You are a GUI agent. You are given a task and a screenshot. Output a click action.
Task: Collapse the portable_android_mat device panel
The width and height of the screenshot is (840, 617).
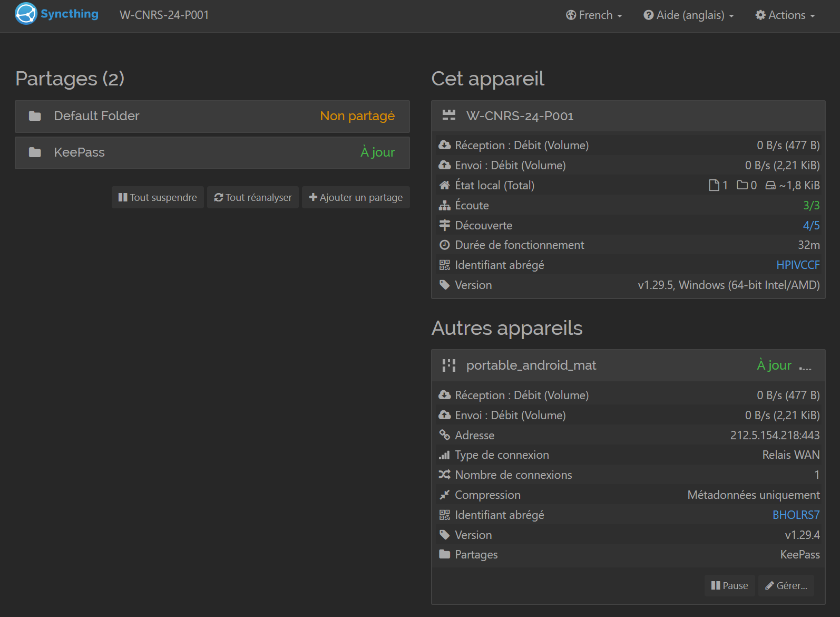628,365
